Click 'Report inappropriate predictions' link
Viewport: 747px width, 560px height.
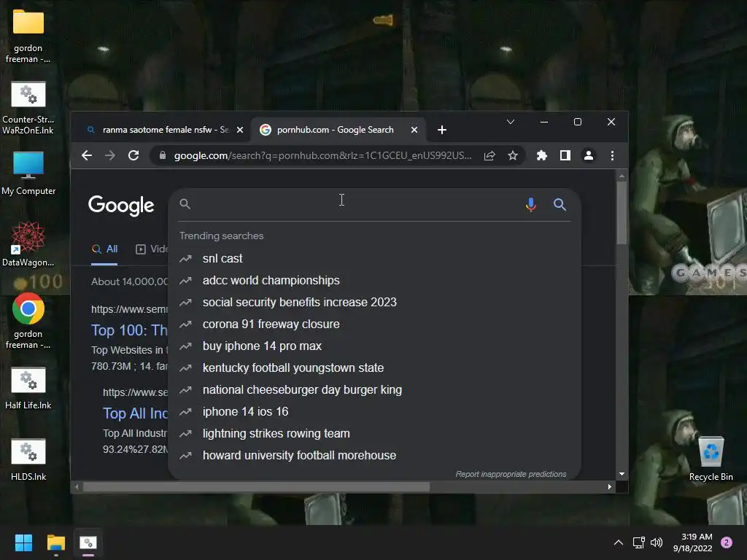click(511, 474)
